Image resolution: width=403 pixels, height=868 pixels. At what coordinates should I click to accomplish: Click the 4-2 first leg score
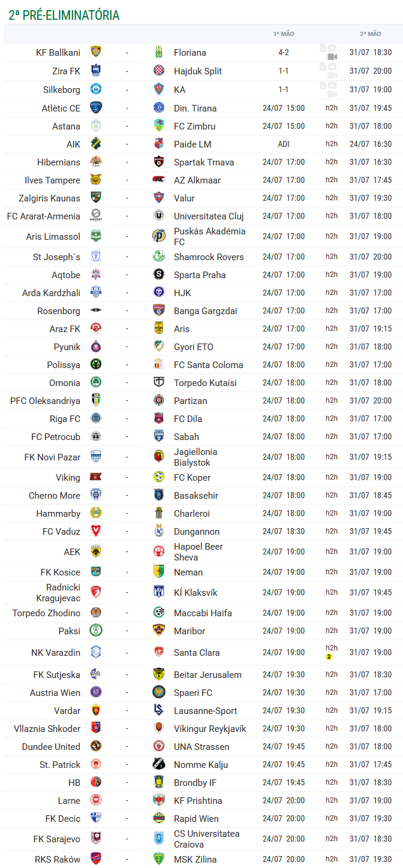(x=284, y=52)
